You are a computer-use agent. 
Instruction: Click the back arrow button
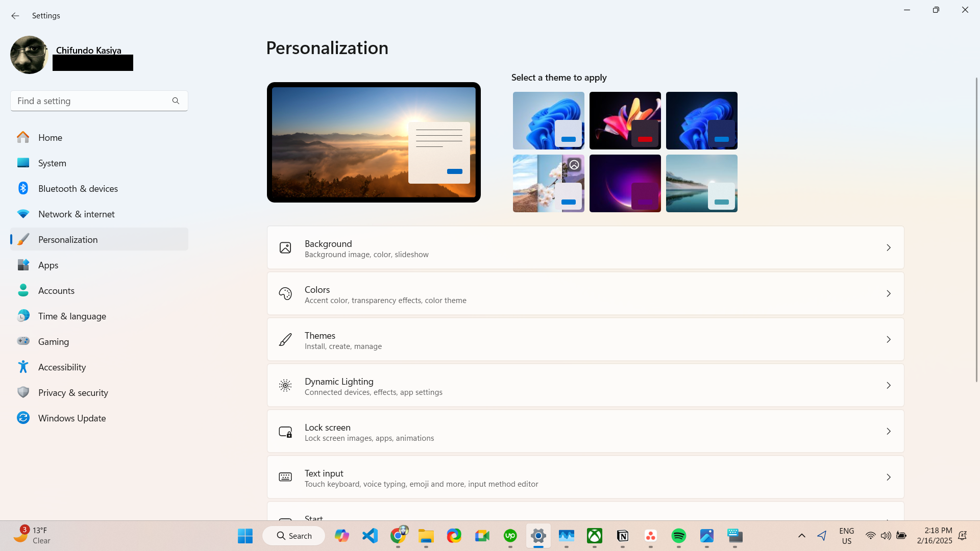pyautogui.click(x=15, y=16)
